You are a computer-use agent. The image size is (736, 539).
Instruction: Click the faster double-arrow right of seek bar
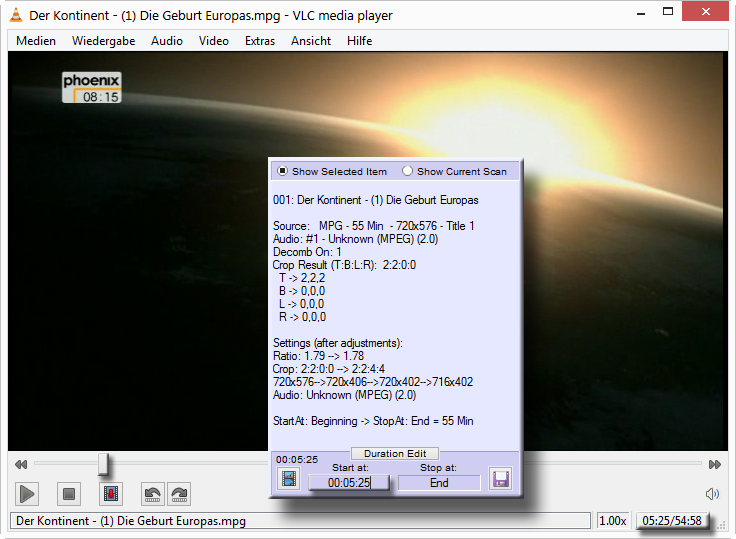[714, 464]
